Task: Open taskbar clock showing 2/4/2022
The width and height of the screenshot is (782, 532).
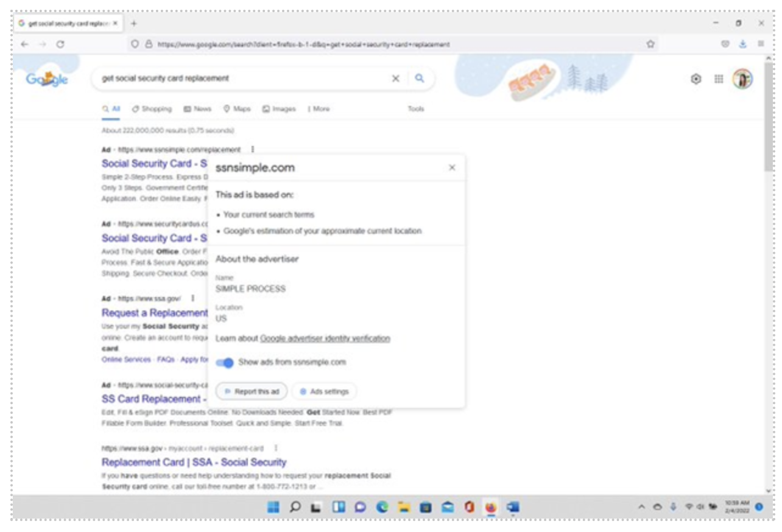Action: coord(736,507)
